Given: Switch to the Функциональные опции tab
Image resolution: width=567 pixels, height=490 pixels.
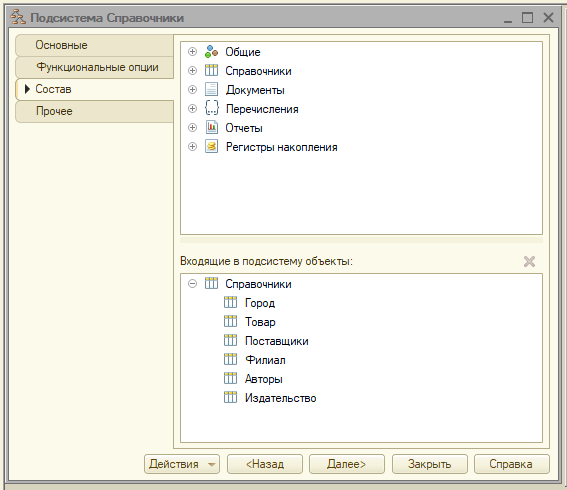Looking at the screenshot, I should click(95, 67).
